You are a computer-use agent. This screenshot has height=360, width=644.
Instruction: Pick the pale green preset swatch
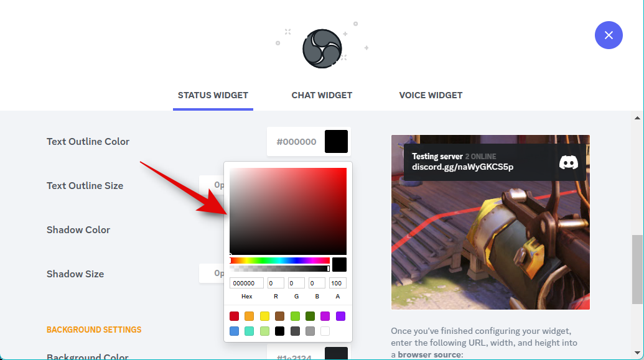(264, 331)
